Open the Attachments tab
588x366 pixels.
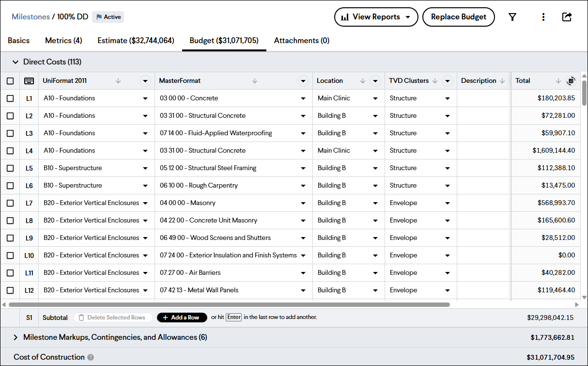(301, 41)
